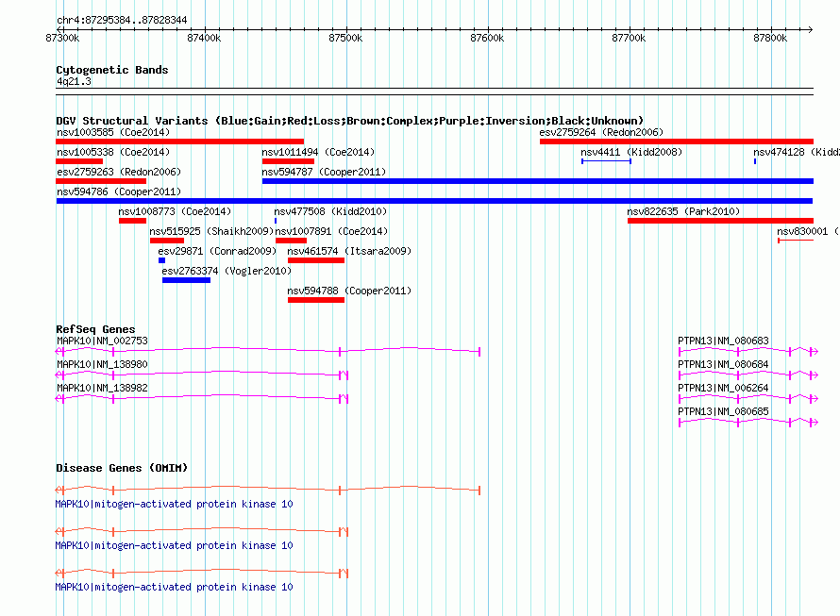The width and height of the screenshot is (840, 616).
Task: Select the DGV Structural Variants track title
Action: point(349,121)
